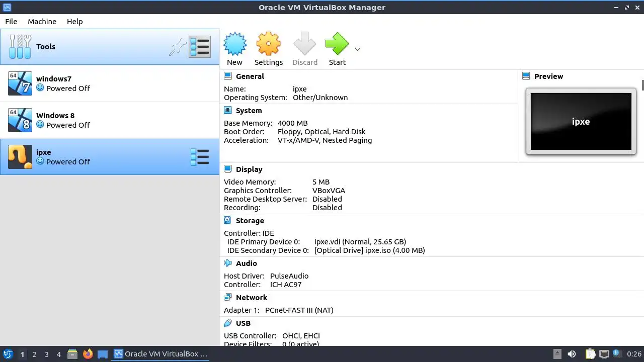This screenshot has height=362, width=644.
Task: Click the New virtual machine icon
Action: point(234,44)
